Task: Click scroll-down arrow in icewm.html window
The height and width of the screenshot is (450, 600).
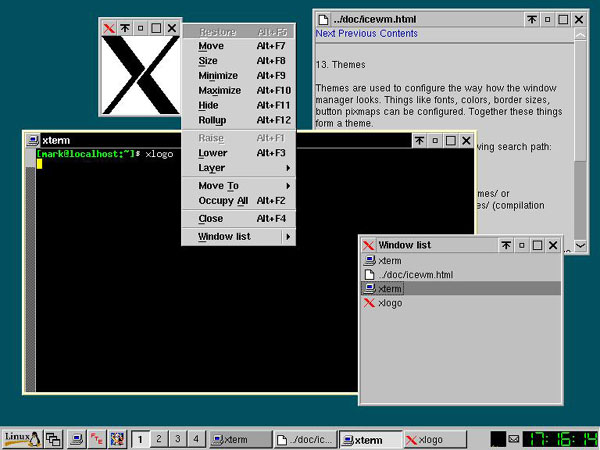Action: coord(580,245)
